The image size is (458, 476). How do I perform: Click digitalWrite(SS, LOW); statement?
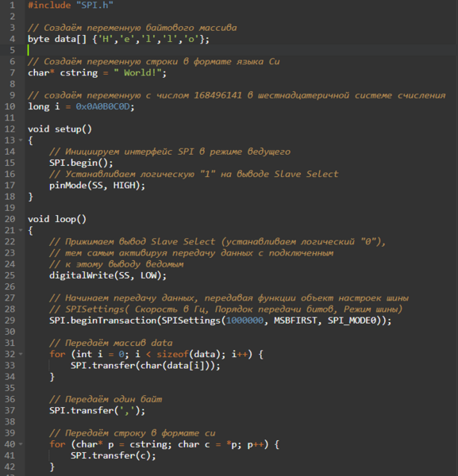click(108, 275)
